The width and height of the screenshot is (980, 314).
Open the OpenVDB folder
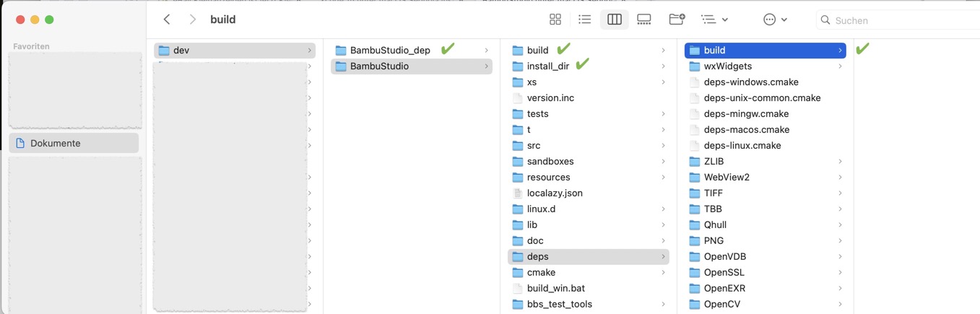click(x=766, y=257)
